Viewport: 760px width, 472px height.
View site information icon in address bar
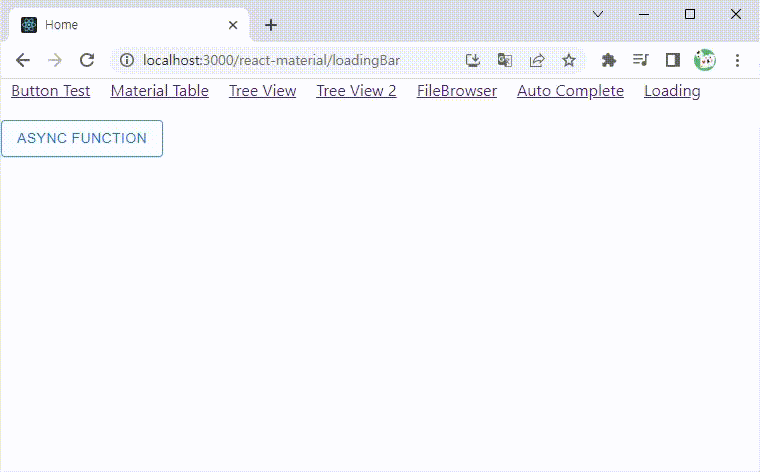click(127, 60)
